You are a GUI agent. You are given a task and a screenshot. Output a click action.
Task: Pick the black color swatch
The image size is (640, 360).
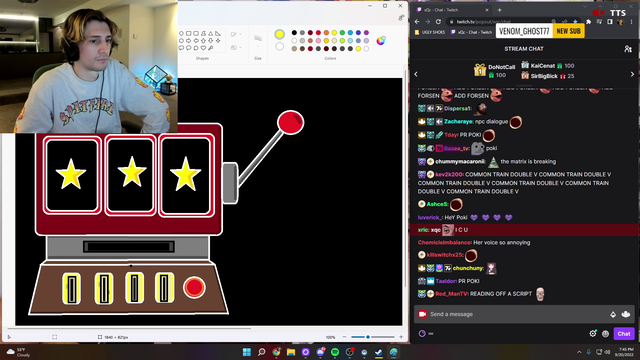[294, 33]
